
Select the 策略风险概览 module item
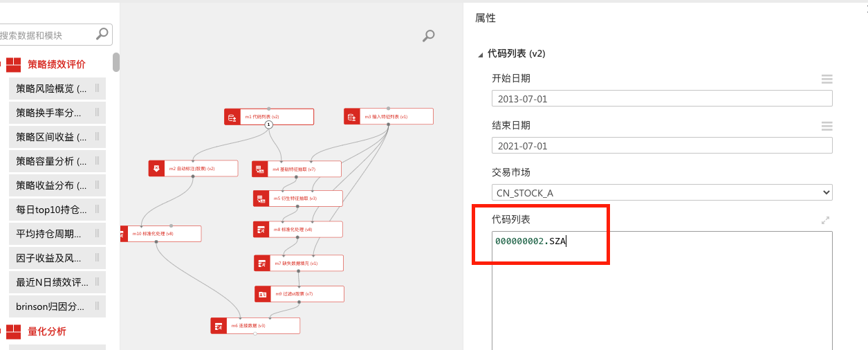tap(53, 89)
